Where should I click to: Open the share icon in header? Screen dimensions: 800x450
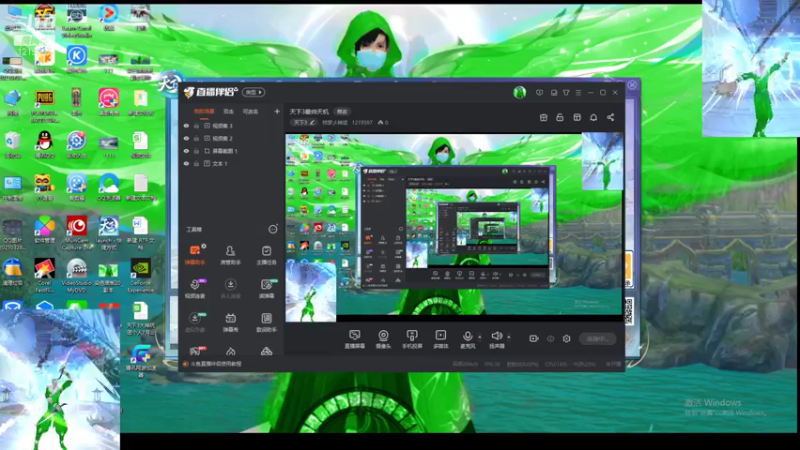[610, 117]
